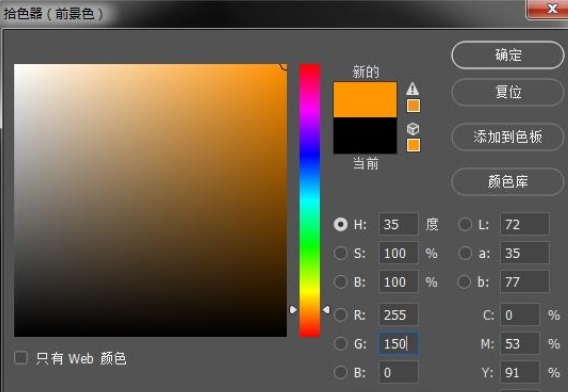Click the 复位 button
The width and height of the screenshot is (568, 392).
[508, 92]
